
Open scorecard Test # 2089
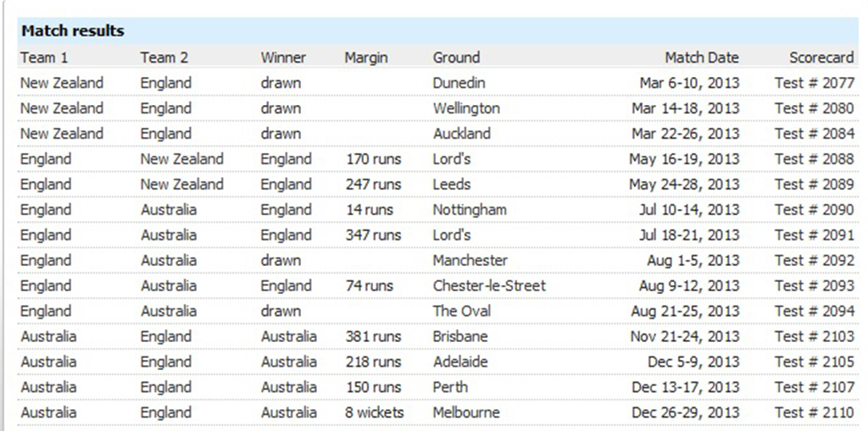pyautogui.click(x=815, y=185)
